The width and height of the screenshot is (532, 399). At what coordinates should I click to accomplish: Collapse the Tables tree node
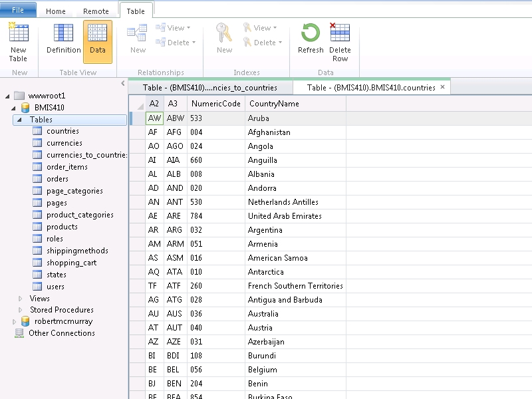(x=19, y=120)
